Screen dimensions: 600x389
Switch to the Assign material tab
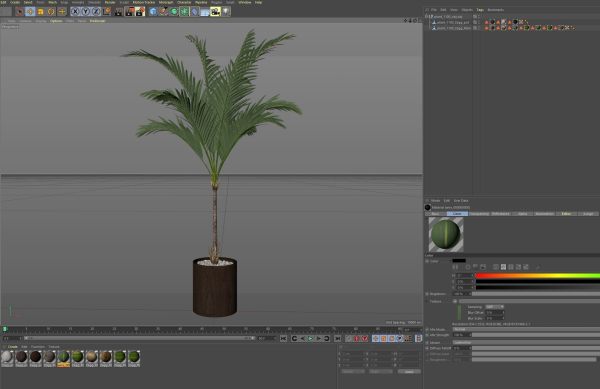[588, 214]
